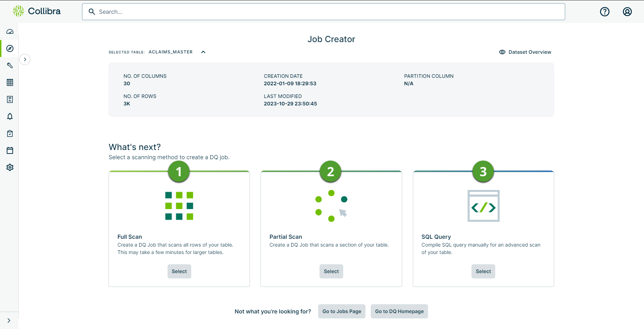644x329 pixels.
Task: Select the Partial Scan method
Action: [x=331, y=271]
